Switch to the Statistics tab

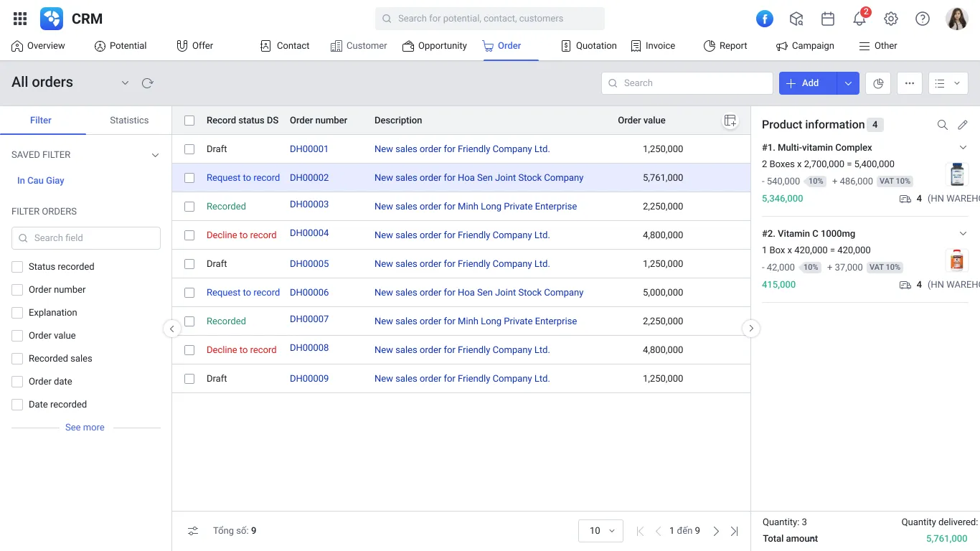tap(128, 120)
